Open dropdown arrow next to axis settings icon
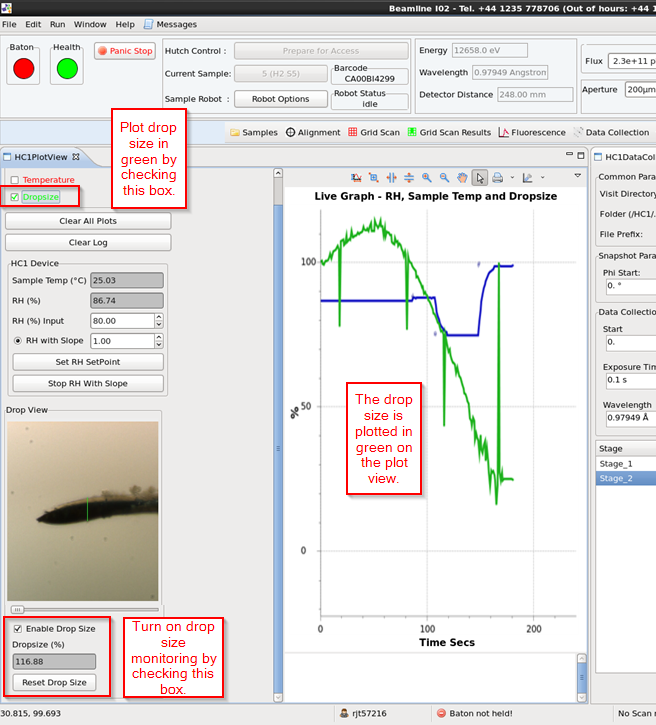656x725 pixels. click(x=542, y=178)
